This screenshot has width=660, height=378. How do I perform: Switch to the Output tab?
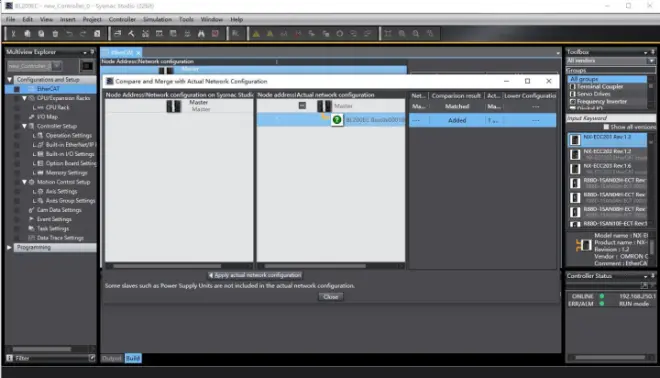pyautogui.click(x=112, y=358)
